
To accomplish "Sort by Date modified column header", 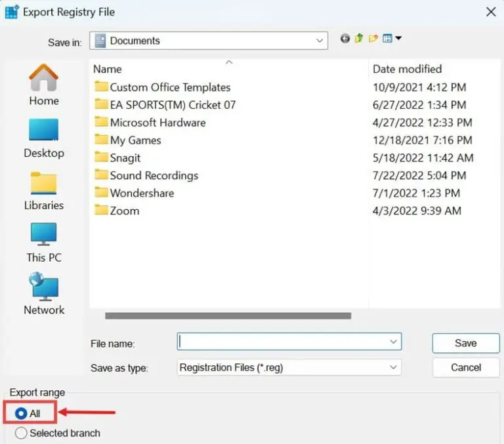I will [407, 69].
